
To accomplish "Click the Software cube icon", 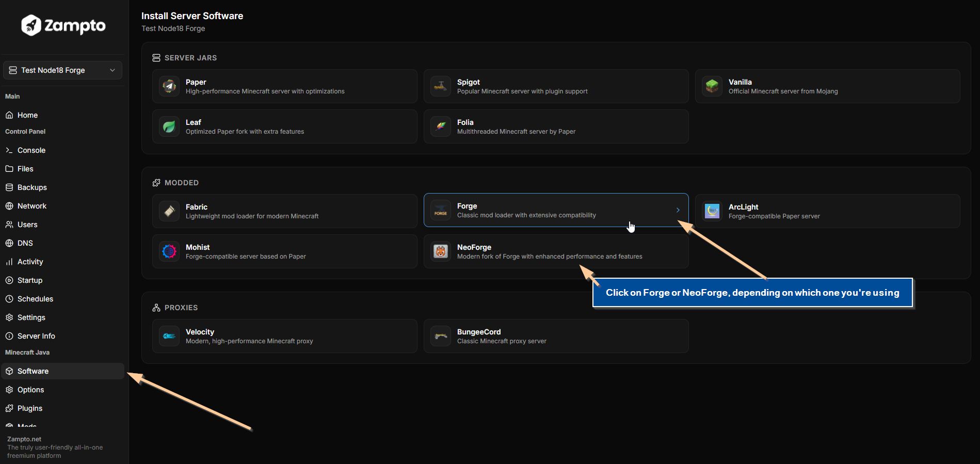I will click(x=9, y=371).
